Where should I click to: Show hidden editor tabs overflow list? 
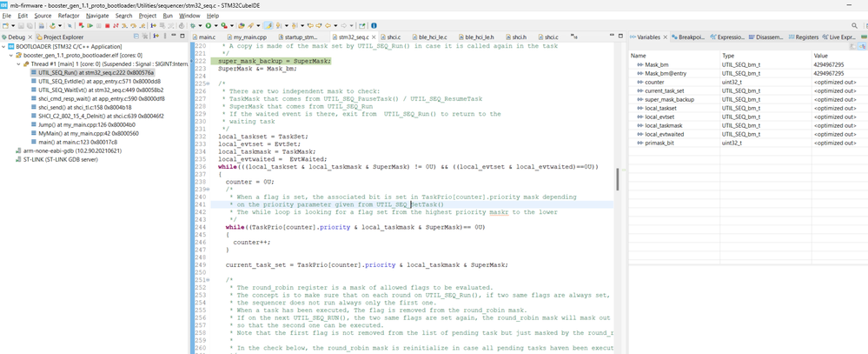coord(574,37)
